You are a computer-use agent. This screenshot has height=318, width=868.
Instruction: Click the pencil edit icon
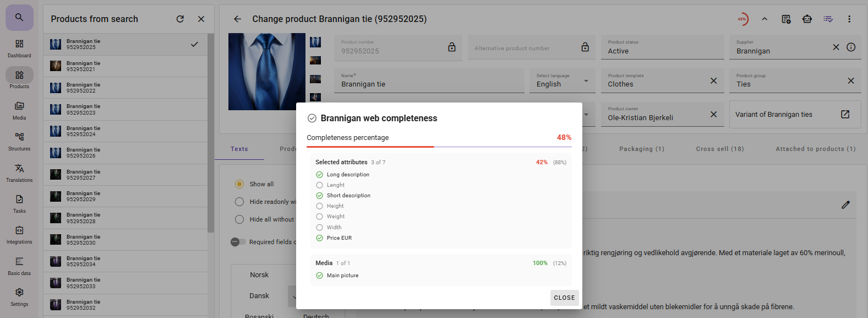tap(845, 205)
